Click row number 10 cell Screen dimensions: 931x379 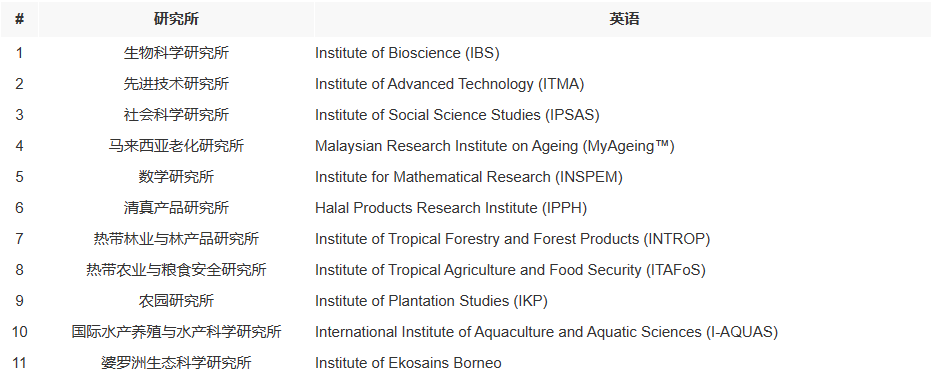(x=19, y=331)
